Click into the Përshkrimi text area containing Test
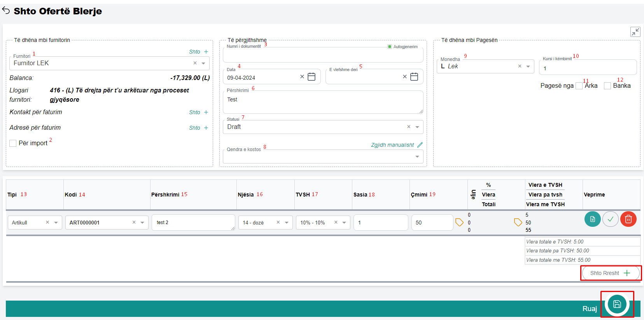The image size is (644, 320). click(x=323, y=102)
